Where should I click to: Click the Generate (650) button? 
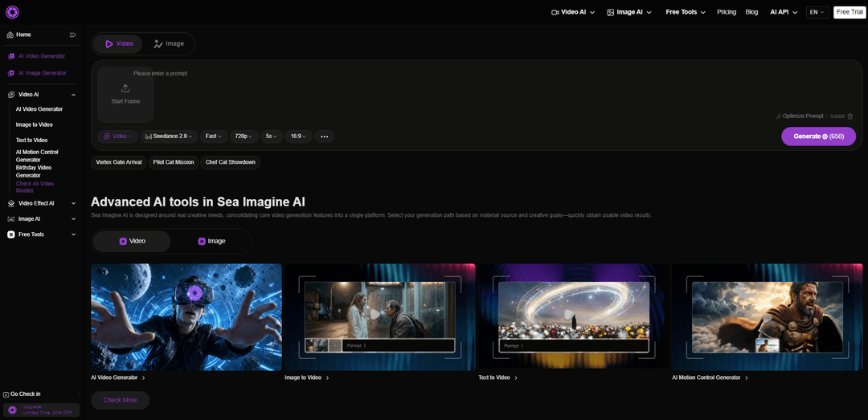(818, 137)
